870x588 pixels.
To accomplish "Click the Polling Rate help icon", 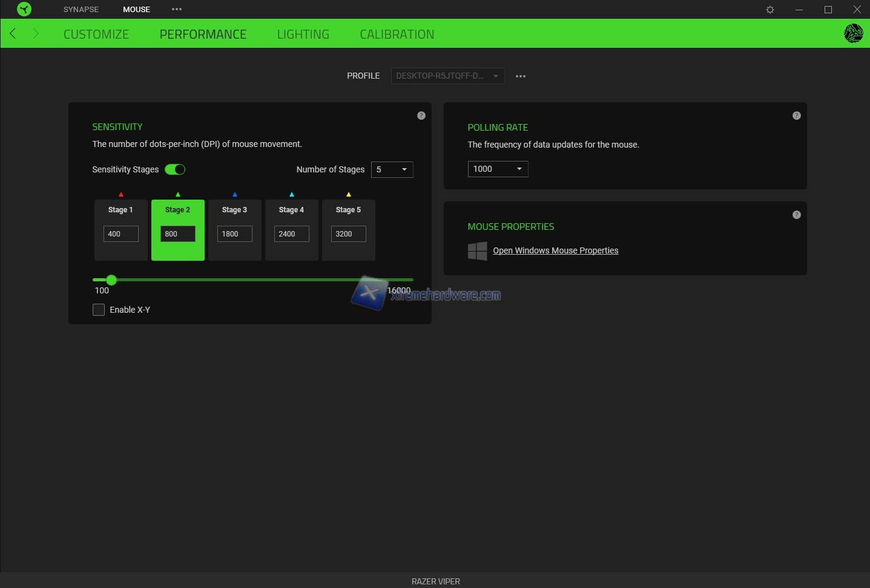I will pyautogui.click(x=797, y=116).
